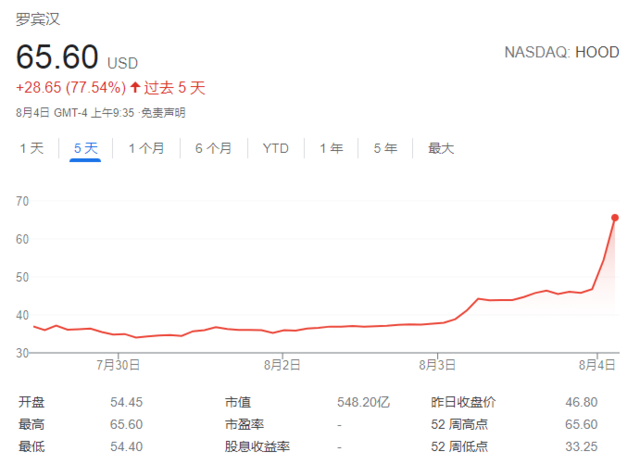Switch chart to 6 个月 range
Image resolution: width=640 pixels, height=464 pixels.
click(213, 148)
